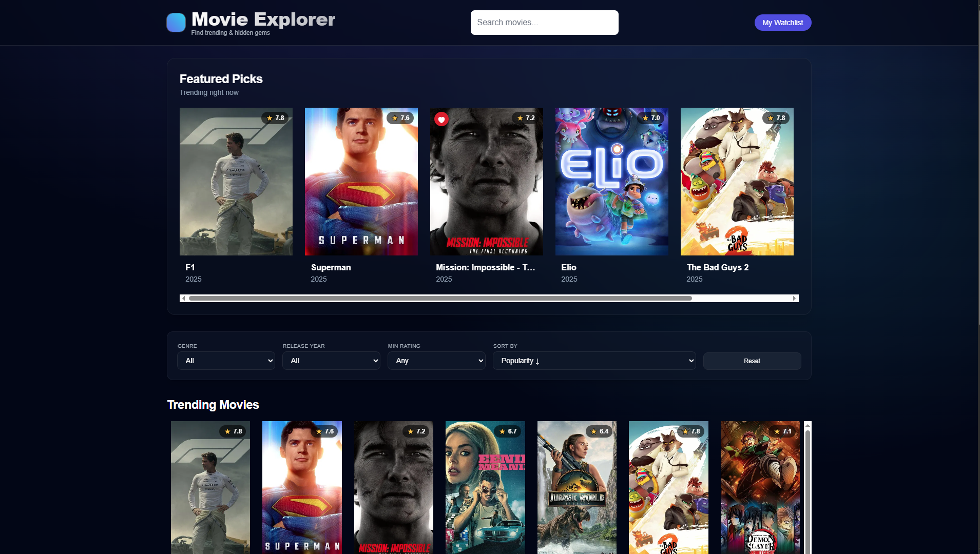Toggle the heart favorite on Mission: Impossible
This screenshot has height=554, width=980.
click(441, 119)
